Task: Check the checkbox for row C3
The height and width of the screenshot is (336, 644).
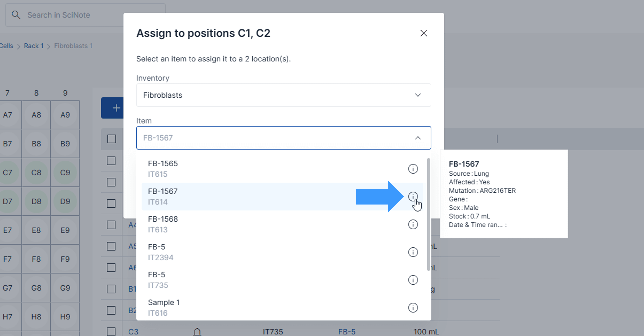Action: pyautogui.click(x=111, y=332)
